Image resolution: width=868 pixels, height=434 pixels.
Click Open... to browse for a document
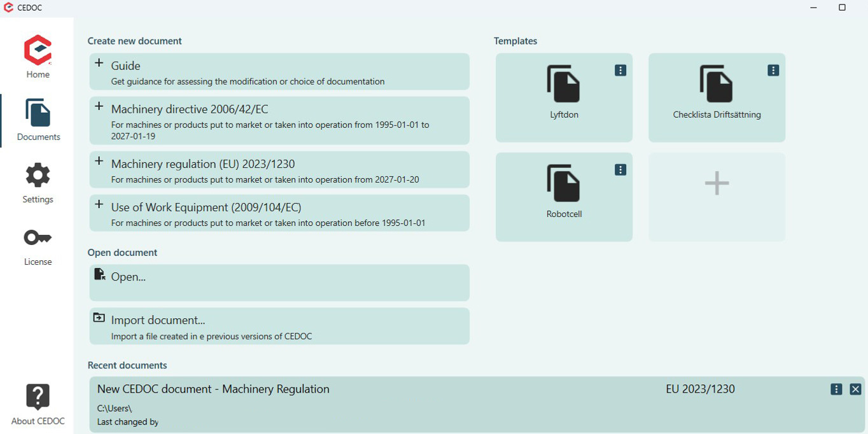(279, 283)
